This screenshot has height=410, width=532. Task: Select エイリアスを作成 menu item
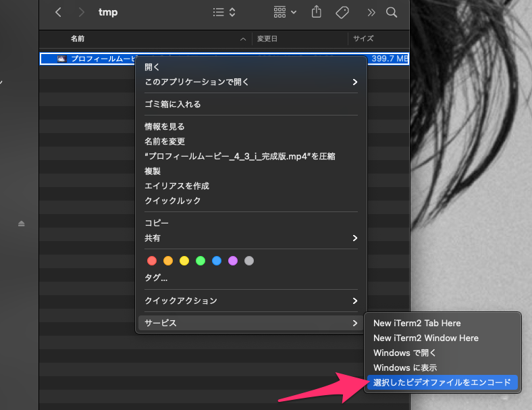coord(251,186)
